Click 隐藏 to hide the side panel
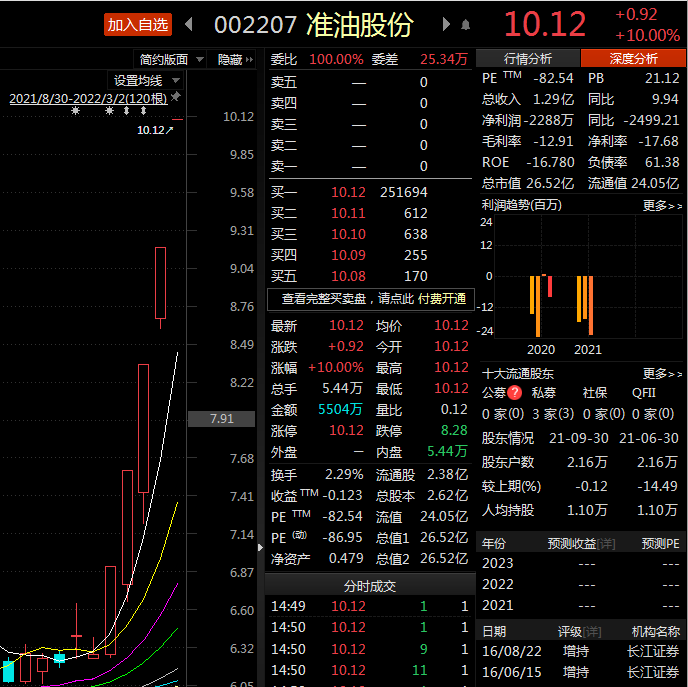Viewport: 688px width, 687px height. click(237, 60)
